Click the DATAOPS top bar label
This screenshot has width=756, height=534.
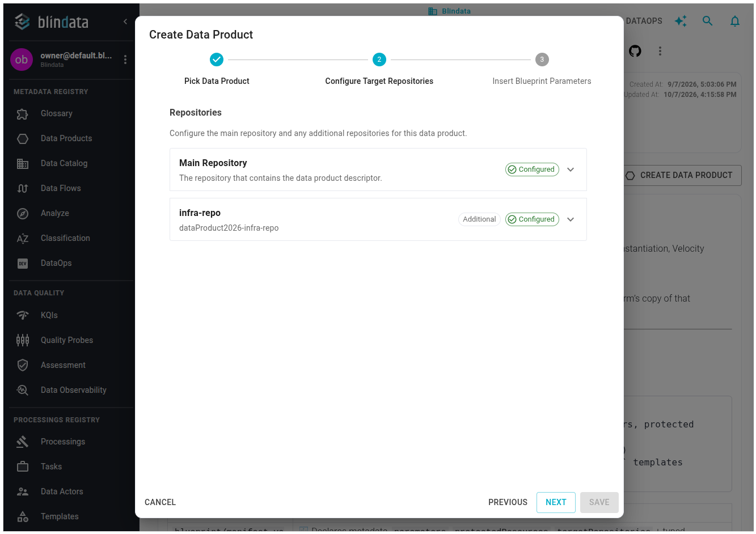click(644, 21)
